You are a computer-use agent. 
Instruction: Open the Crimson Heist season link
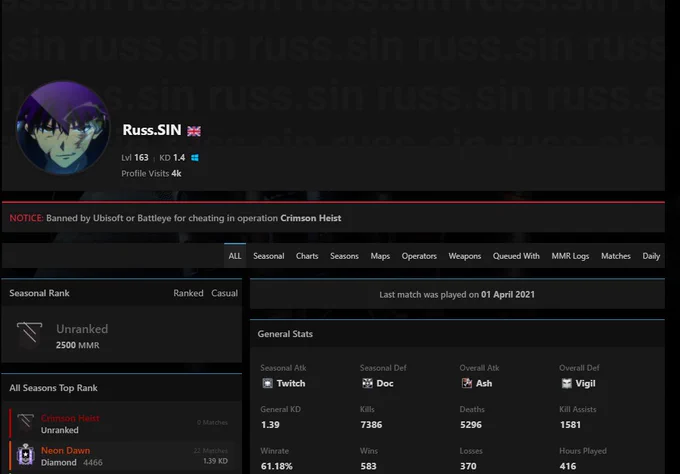(x=70, y=418)
